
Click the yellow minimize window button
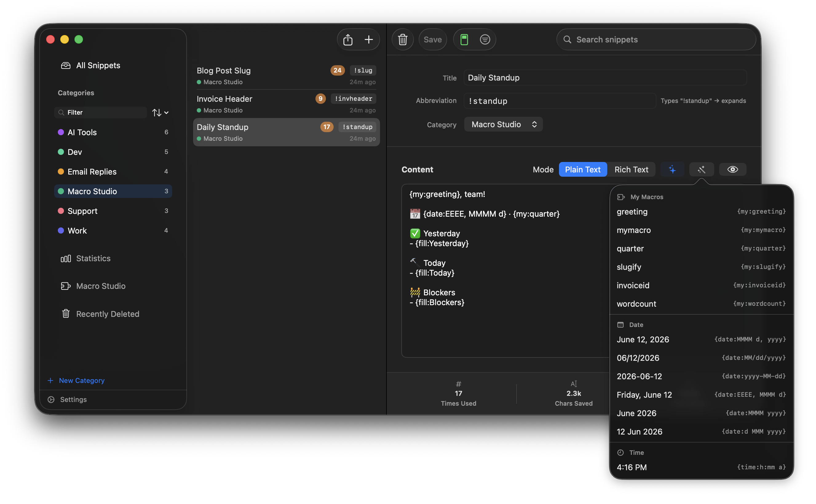click(x=65, y=39)
